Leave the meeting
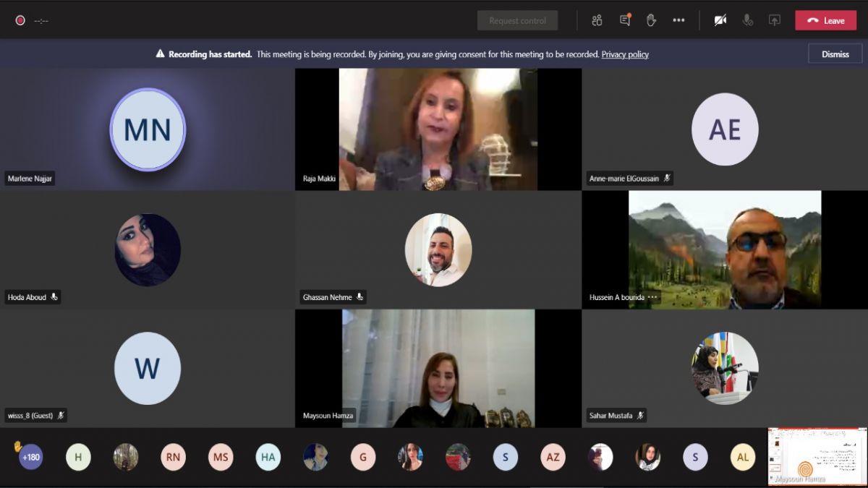 pyautogui.click(x=825, y=20)
